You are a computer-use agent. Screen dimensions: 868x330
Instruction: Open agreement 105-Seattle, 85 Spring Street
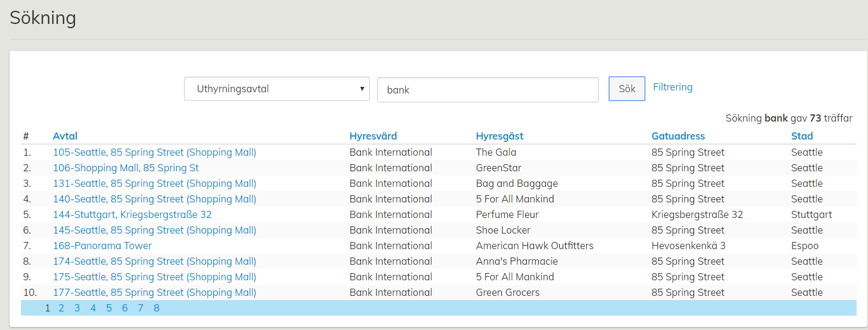pos(154,152)
